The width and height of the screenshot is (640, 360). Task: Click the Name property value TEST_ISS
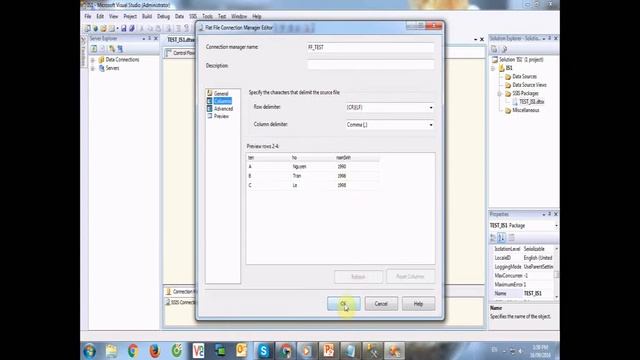533,293
